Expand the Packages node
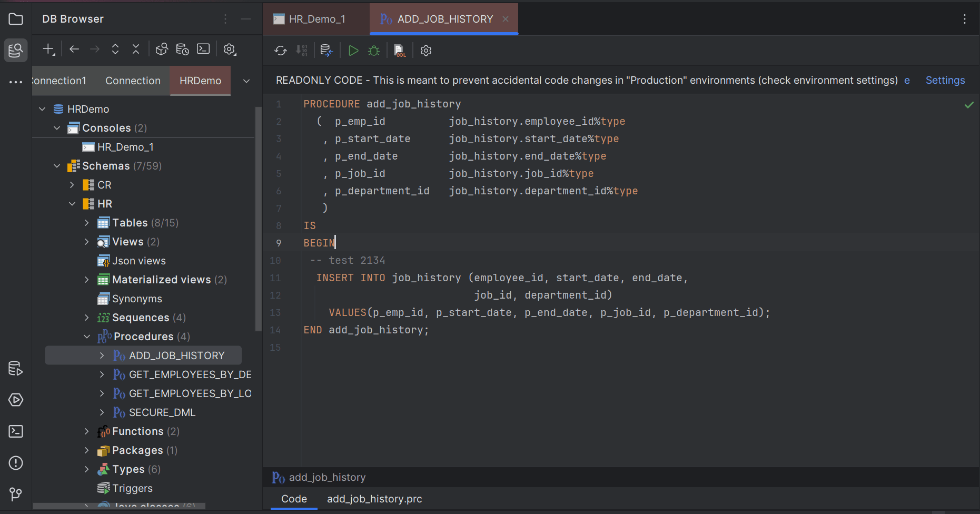 [x=87, y=450]
